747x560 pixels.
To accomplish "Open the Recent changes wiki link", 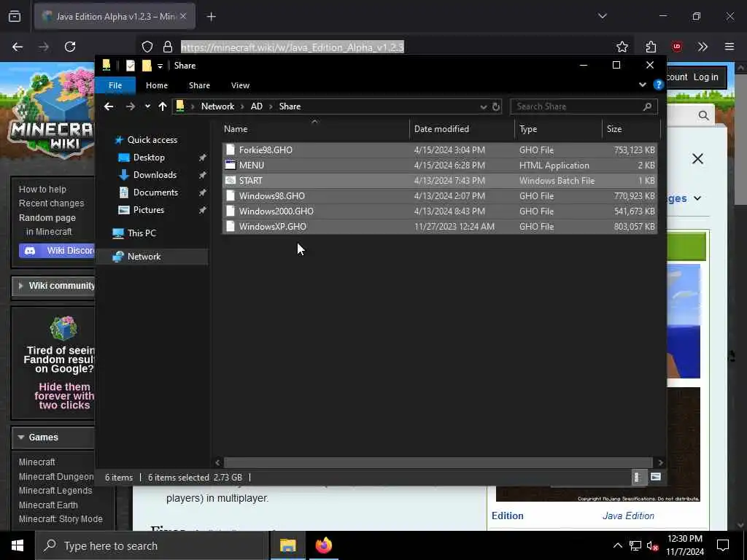I will pyautogui.click(x=52, y=203).
